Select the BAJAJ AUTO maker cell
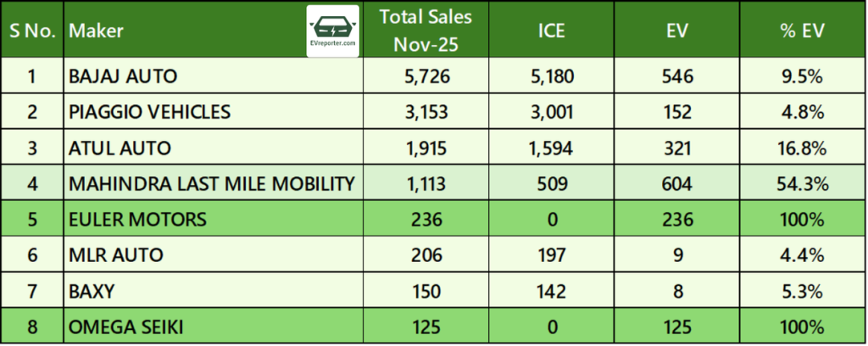Image resolution: width=868 pixels, height=346 pixels. pyautogui.click(x=123, y=76)
